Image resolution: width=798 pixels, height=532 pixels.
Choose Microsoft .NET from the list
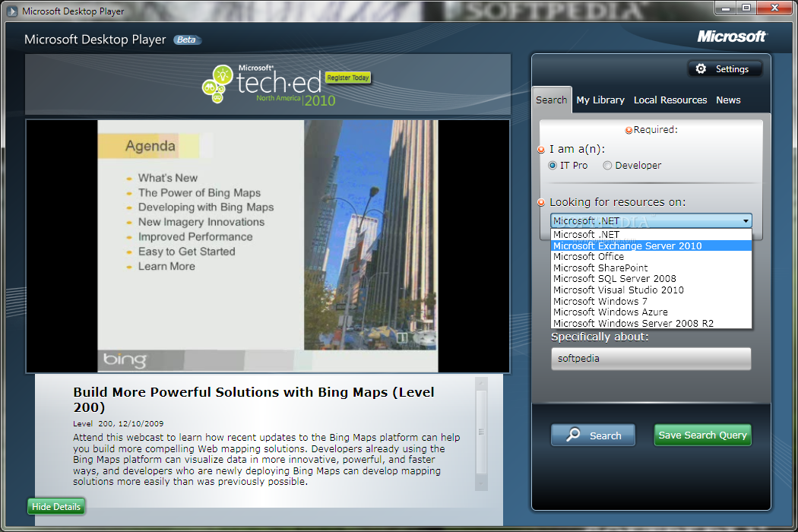[x=651, y=235]
